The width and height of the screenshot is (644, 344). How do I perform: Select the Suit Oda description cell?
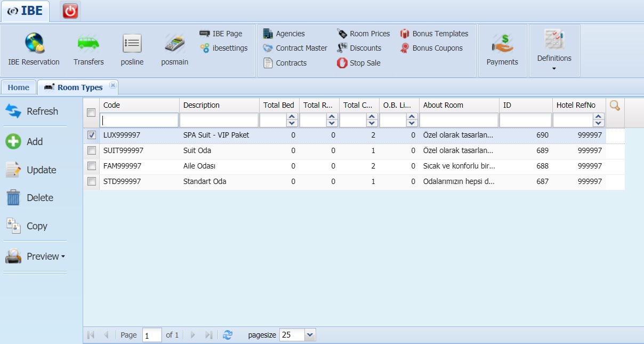click(219, 151)
